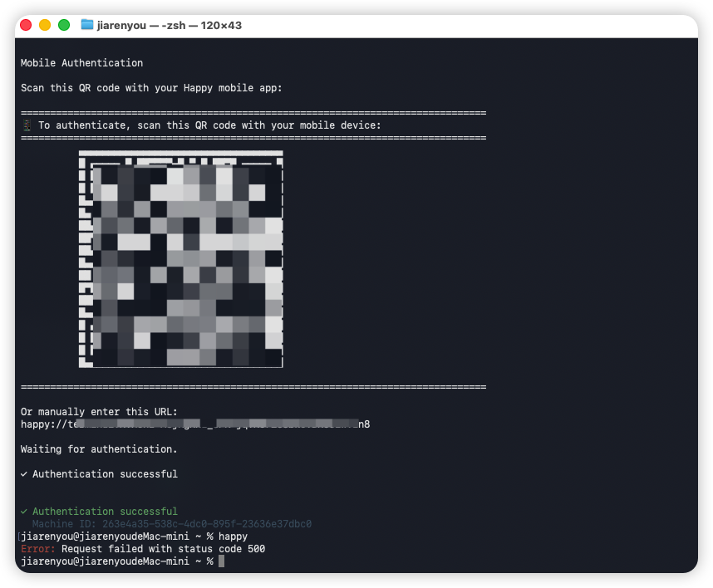Click the white 'Authentication successful' line
The width and height of the screenshot is (713, 588).
click(x=99, y=474)
